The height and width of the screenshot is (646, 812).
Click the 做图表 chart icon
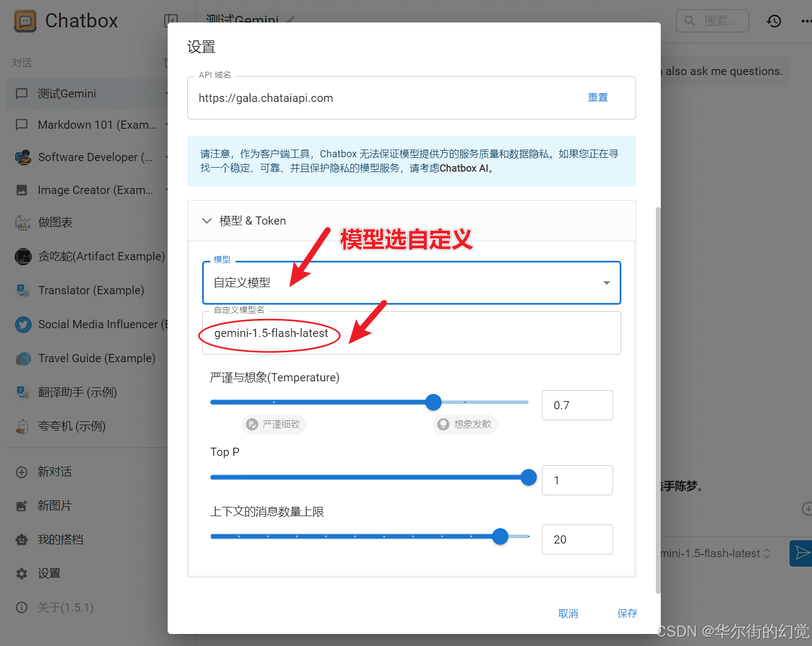point(22,222)
